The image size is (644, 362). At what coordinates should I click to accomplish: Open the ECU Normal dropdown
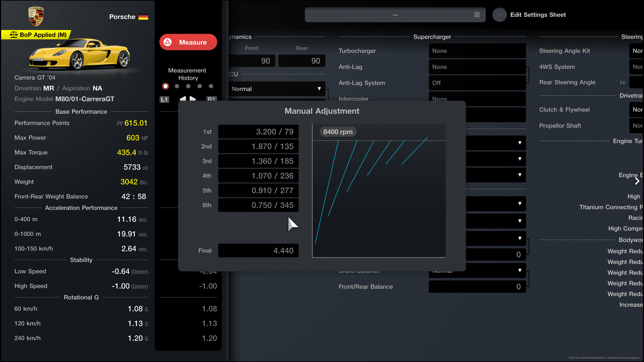[277, 89]
